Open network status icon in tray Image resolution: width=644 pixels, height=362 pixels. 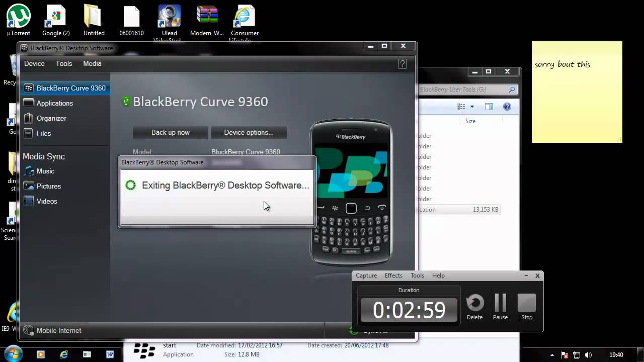point(577,355)
